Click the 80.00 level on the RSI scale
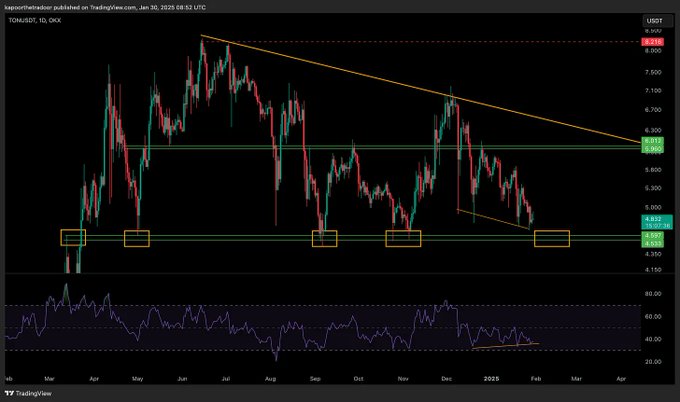The height and width of the screenshot is (402, 680). [655, 294]
